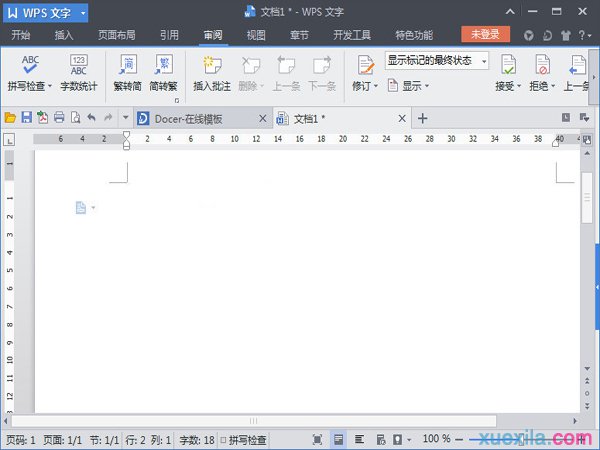Select the Docer-在线模板 document tab
This screenshot has height=450, width=600.
click(202, 119)
